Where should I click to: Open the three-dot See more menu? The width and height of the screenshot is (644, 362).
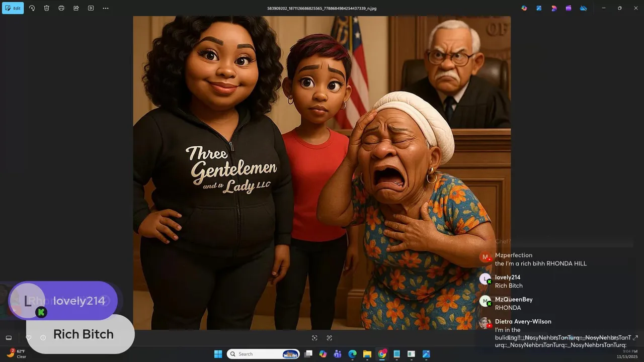coord(106,8)
